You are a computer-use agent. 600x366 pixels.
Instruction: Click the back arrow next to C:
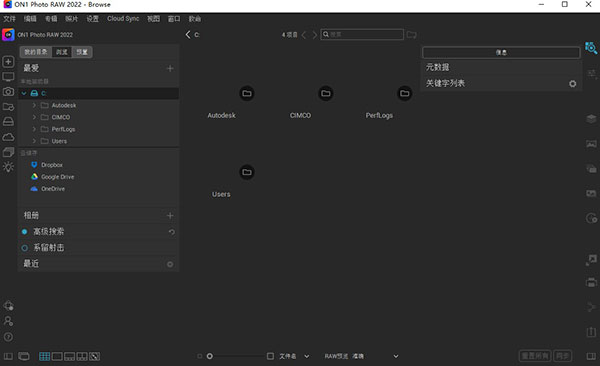tap(188, 34)
